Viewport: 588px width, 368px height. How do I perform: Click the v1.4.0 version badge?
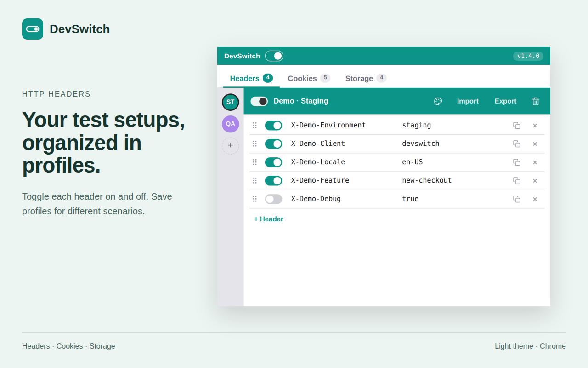[528, 56]
